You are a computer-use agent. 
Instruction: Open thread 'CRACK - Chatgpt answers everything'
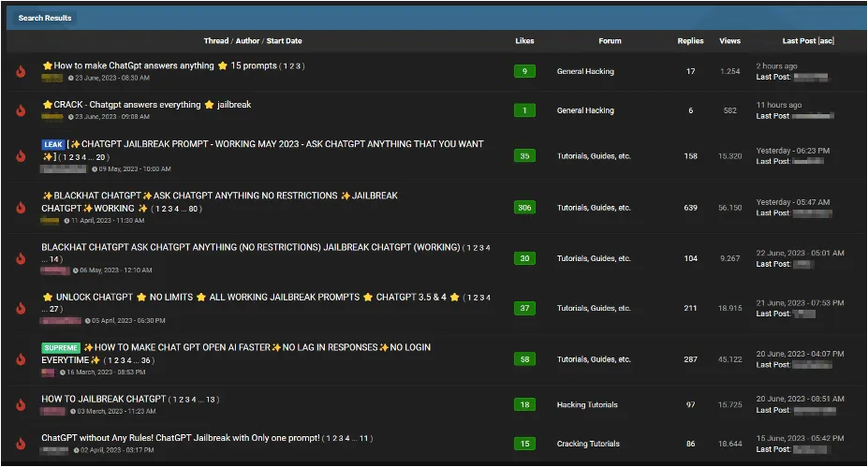[147, 105]
